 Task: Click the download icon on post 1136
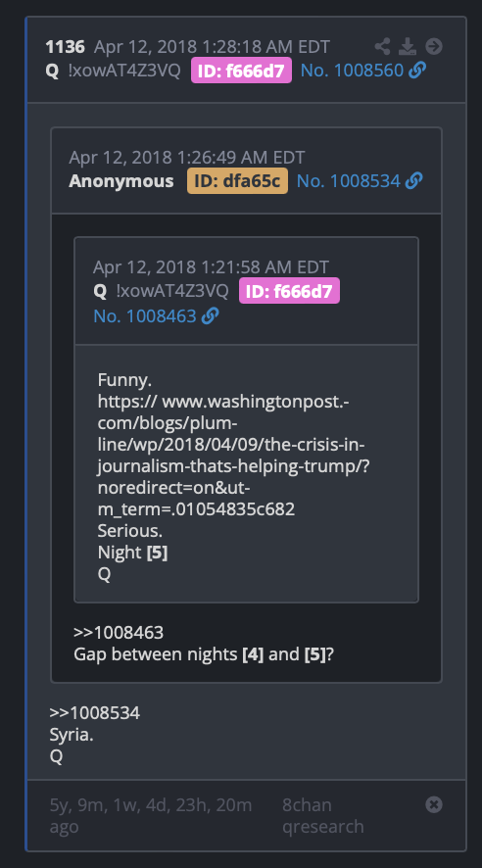pyautogui.click(x=408, y=46)
